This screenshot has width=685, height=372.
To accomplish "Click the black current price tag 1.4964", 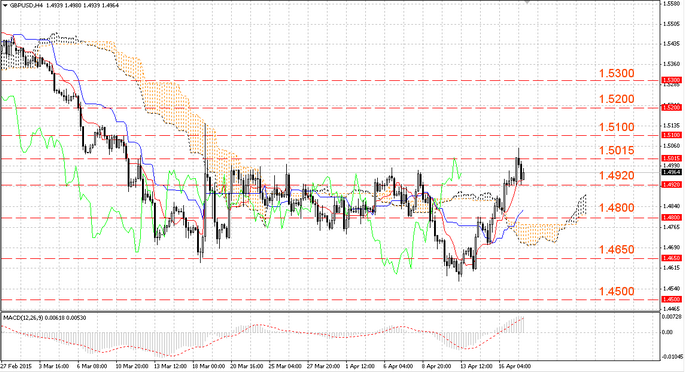I will click(x=671, y=172).
